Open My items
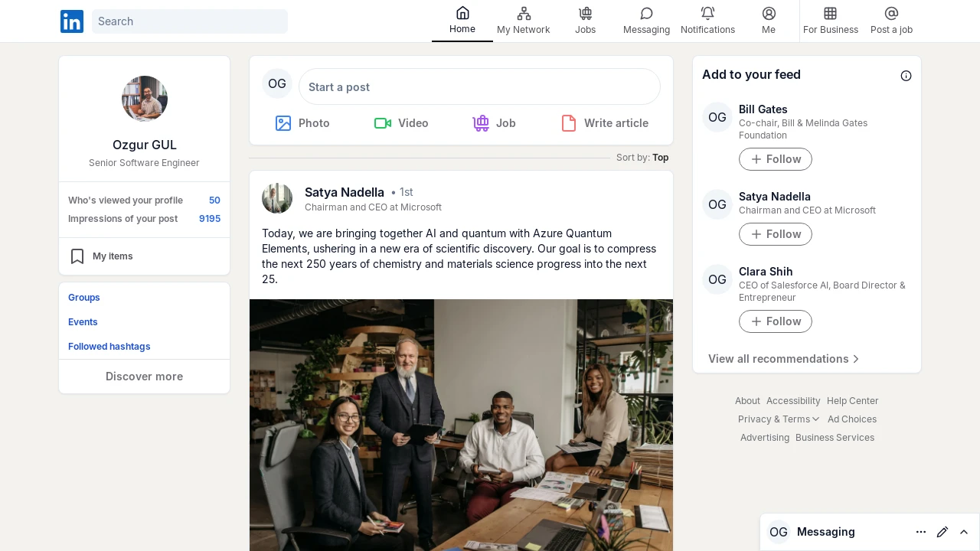Screen dimensions: 980x551 (x=144, y=256)
